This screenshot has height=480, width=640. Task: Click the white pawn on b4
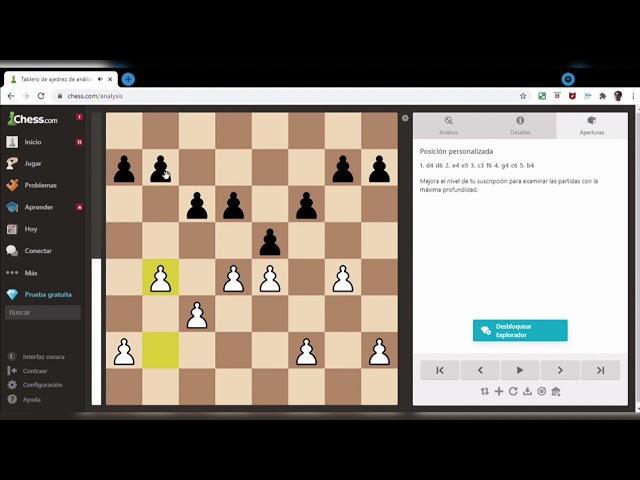point(160,277)
